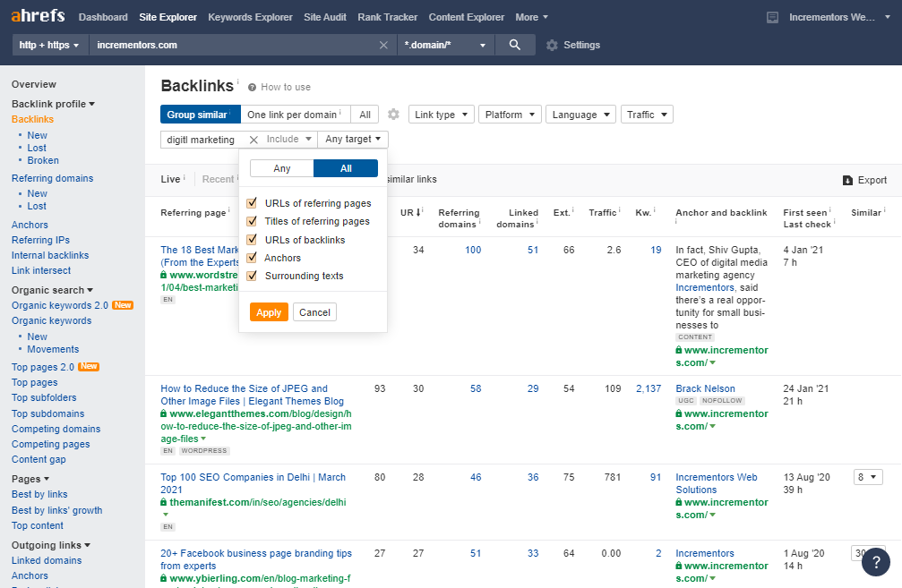Viewport: 902px width, 588px height.
Task: Open Keywords Explorer
Action: (x=250, y=17)
